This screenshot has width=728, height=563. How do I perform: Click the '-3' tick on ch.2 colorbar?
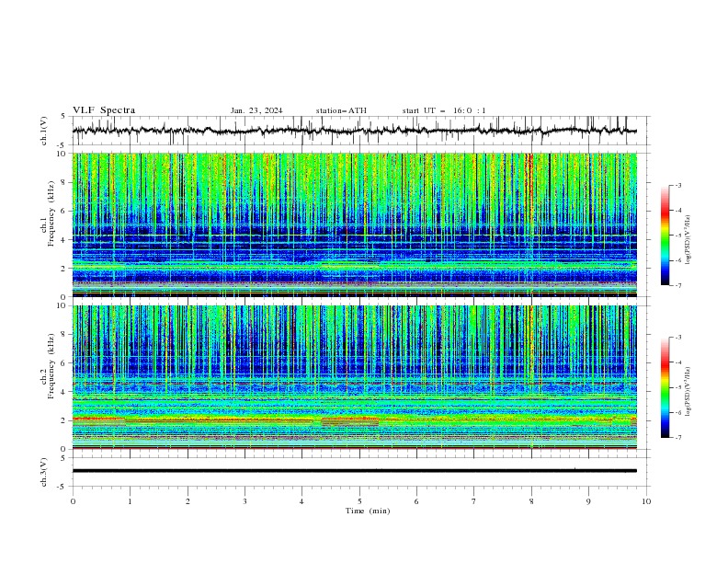pyautogui.click(x=678, y=338)
